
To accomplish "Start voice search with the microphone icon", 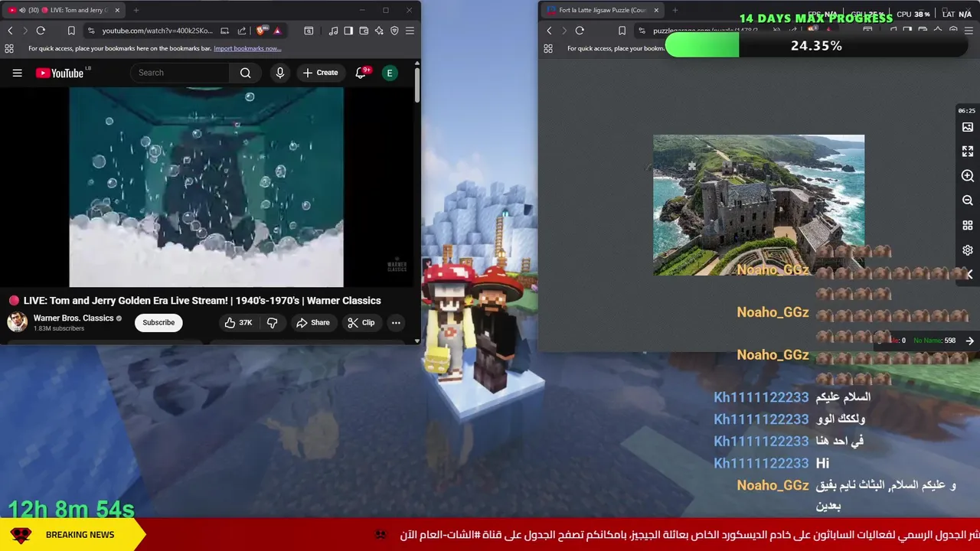I will point(280,73).
